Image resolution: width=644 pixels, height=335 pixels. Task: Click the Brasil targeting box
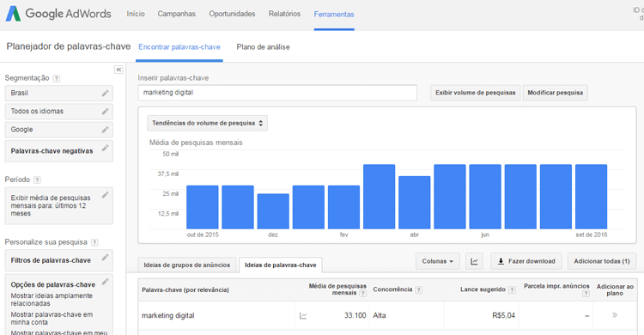pyautogui.click(x=58, y=94)
